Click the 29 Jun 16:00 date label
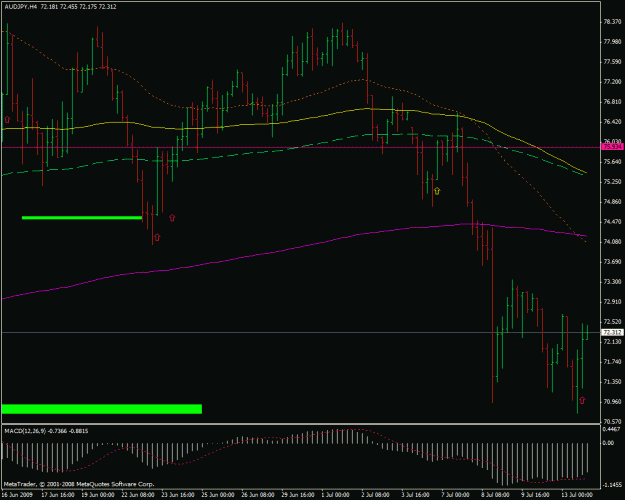625x500 pixels. (297, 495)
